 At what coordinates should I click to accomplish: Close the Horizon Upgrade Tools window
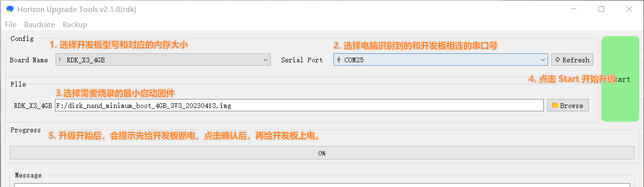pos(629,9)
